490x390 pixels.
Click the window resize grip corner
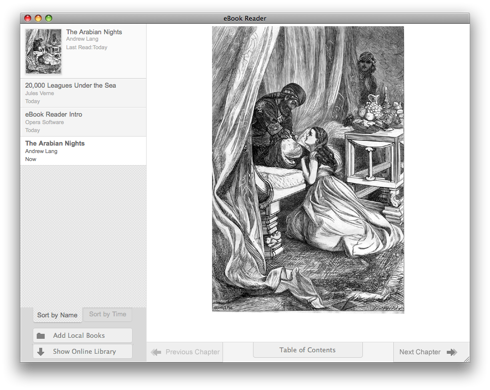(x=467, y=359)
